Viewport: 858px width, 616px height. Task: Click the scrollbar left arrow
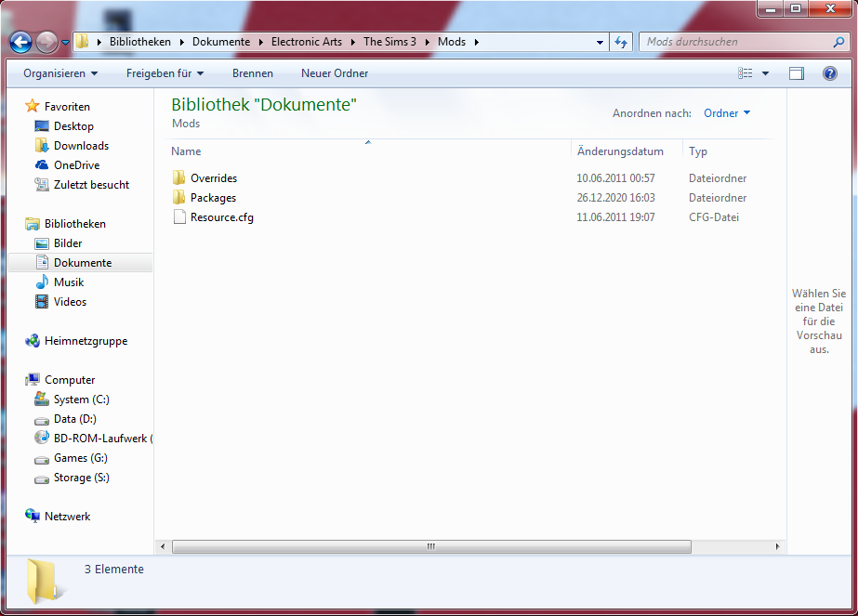coord(163,546)
